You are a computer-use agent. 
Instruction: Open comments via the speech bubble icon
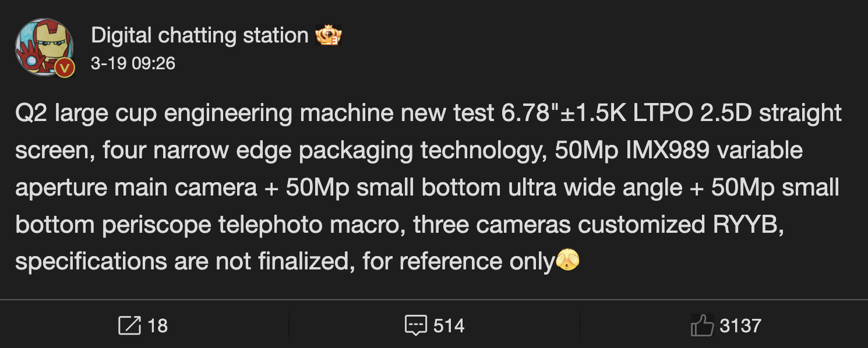click(415, 325)
